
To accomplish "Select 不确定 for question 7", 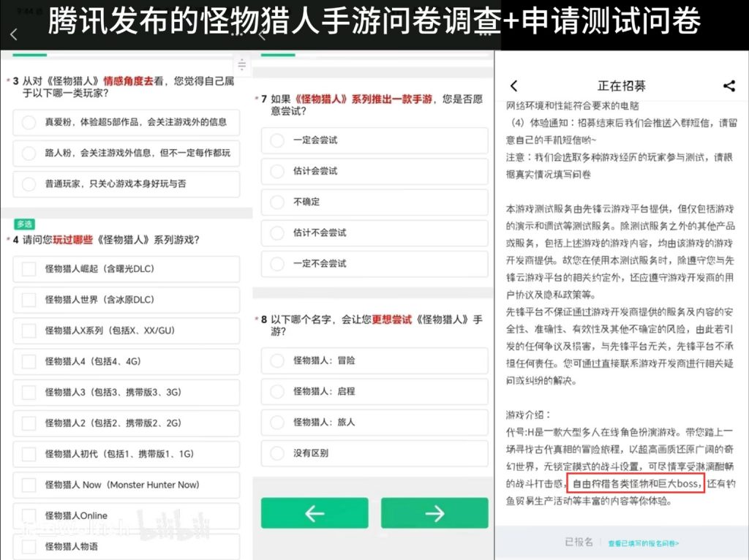I will pyautogui.click(x=374, y=202).
